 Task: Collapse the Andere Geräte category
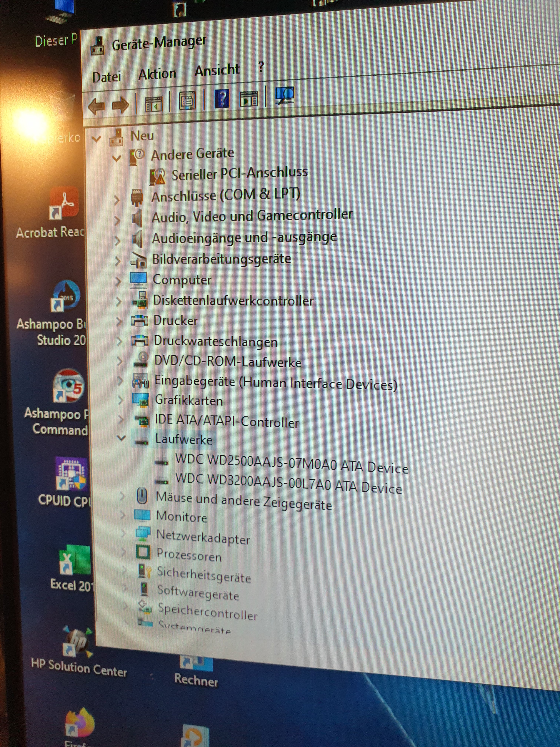116,158
